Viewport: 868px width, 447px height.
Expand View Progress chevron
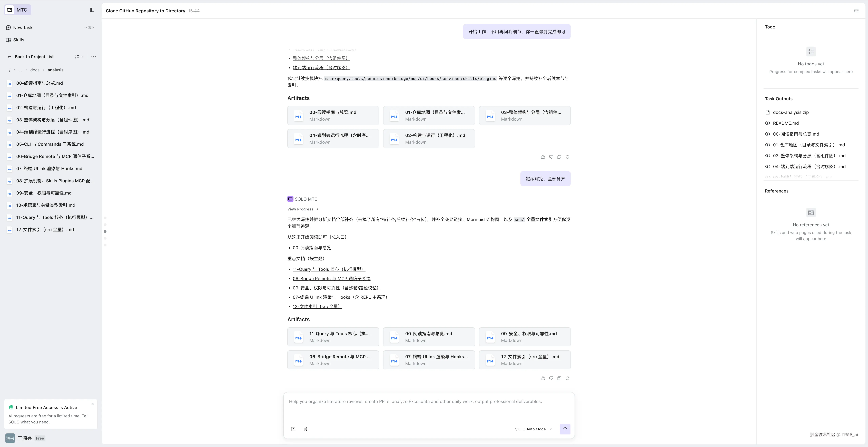point(317,209)
